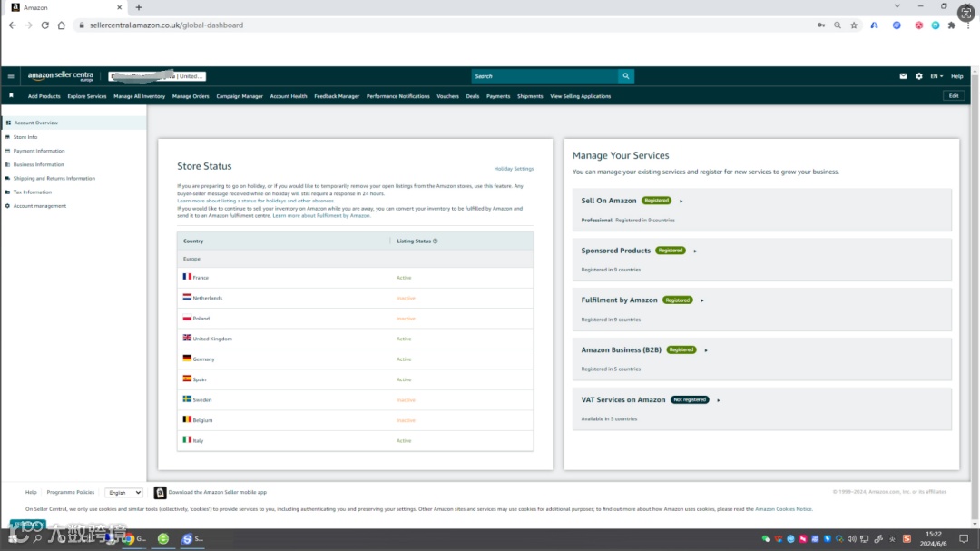
Task: Open Manage Orders menu
Action: click(191, 96)
